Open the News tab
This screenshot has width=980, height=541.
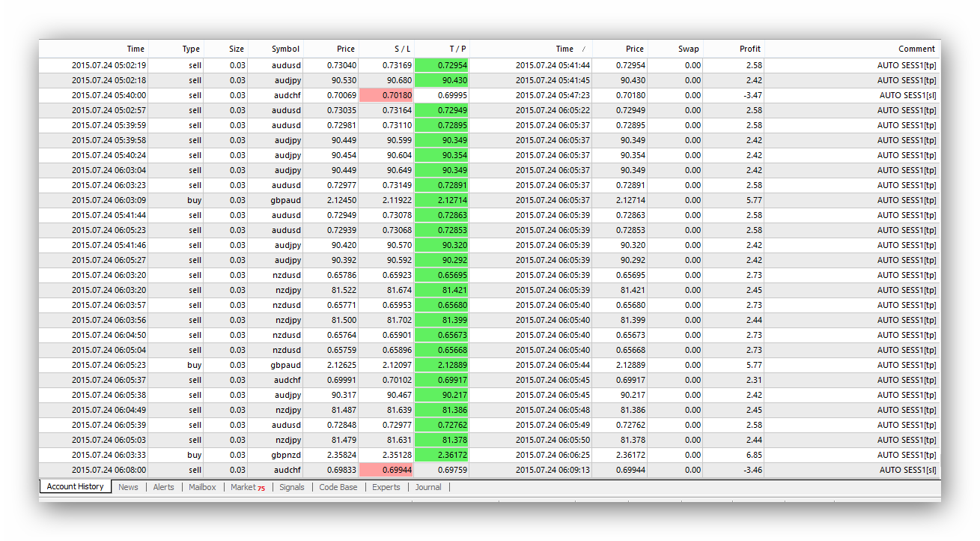128,487
